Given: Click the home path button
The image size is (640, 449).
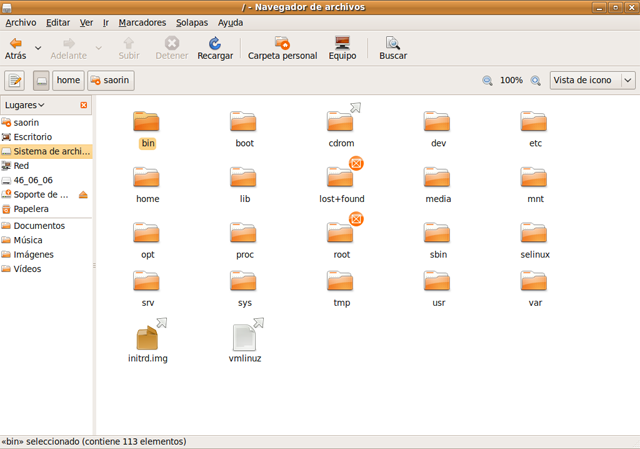Looking at the screenshot, I should tap(68, 80).
